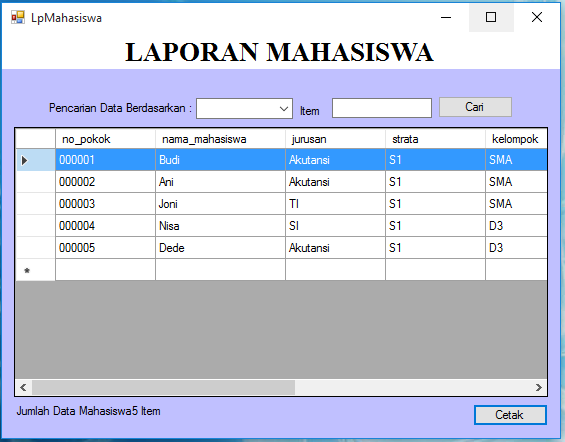Select the S1 strata cell in Dede's row
This screenshot has height=442, width=565.
coord(435,247)
